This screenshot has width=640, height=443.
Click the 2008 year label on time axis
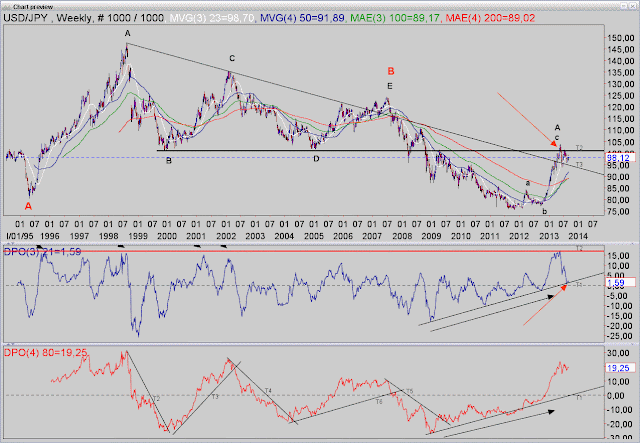[402, 236]
